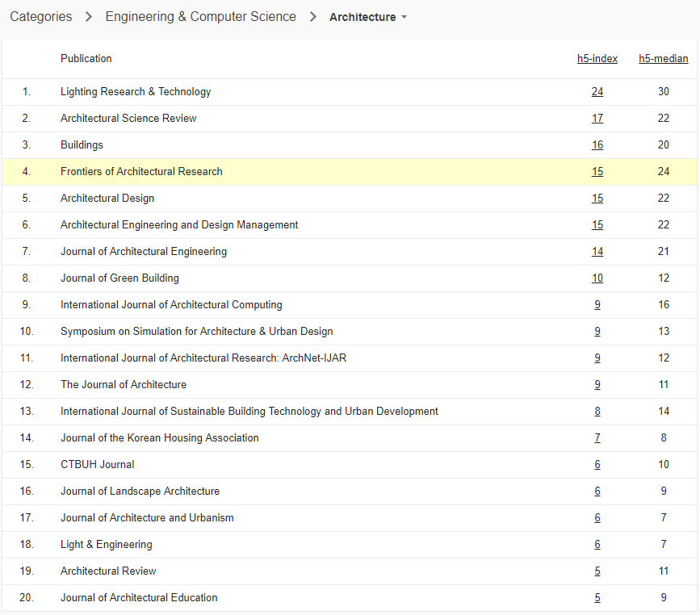Image resolution: width=700 pixels, height=615 pixels.
Task: Click h5-median value 10 for CTBUH Journal
Action: point(664,465)
